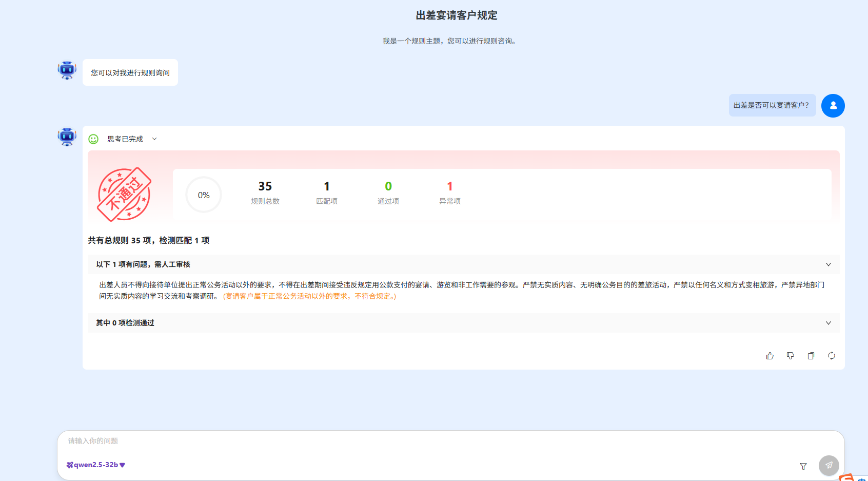Viewport: 868px width, 481px height.
Task: Expand the 其中 0 项检测通过 section
Action: (828, 323)
